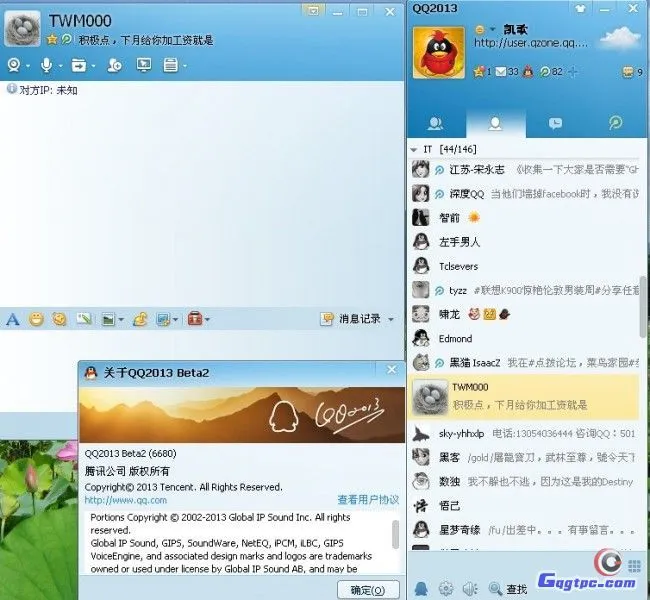Switch to the Weibo tab in QQ panel
The image size is (650, 600).
coord(615,123)
